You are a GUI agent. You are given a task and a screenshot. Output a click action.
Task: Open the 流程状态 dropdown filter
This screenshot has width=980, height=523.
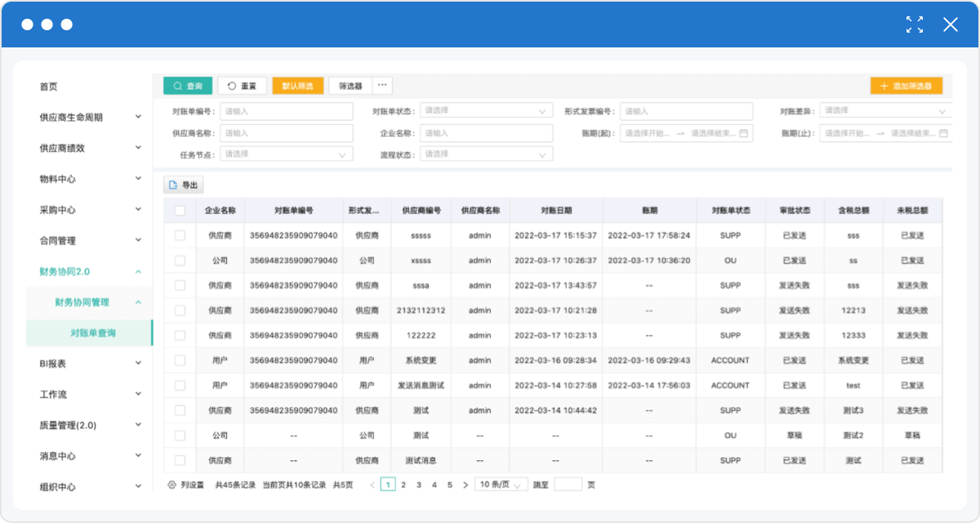click(487, 154)
